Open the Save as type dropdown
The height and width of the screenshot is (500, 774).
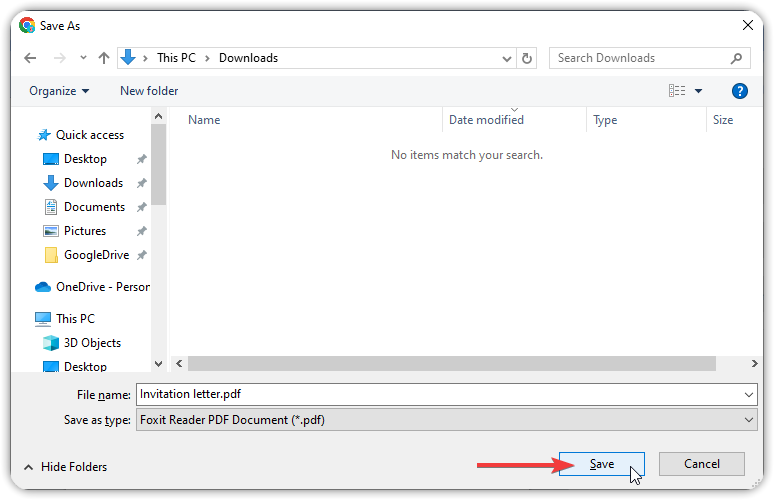447,420
